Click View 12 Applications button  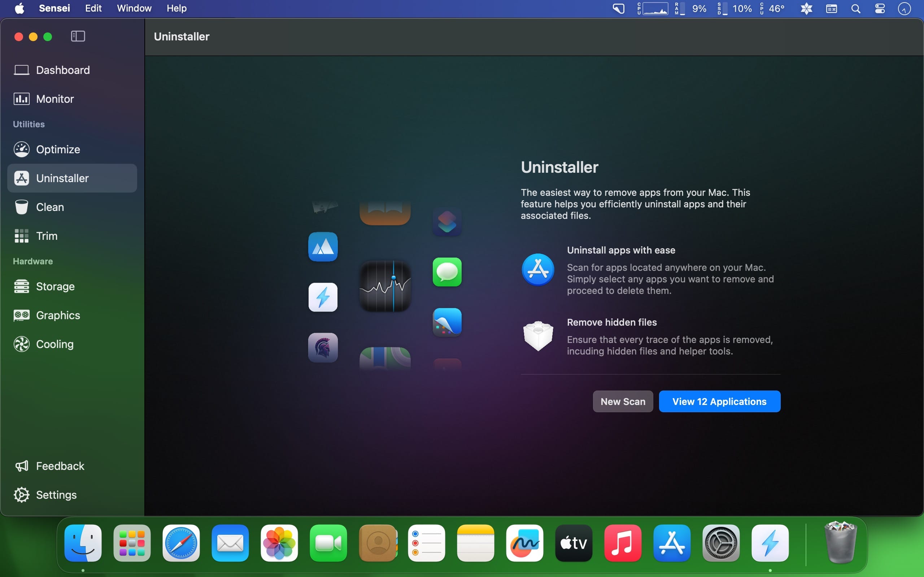point(719,401)
